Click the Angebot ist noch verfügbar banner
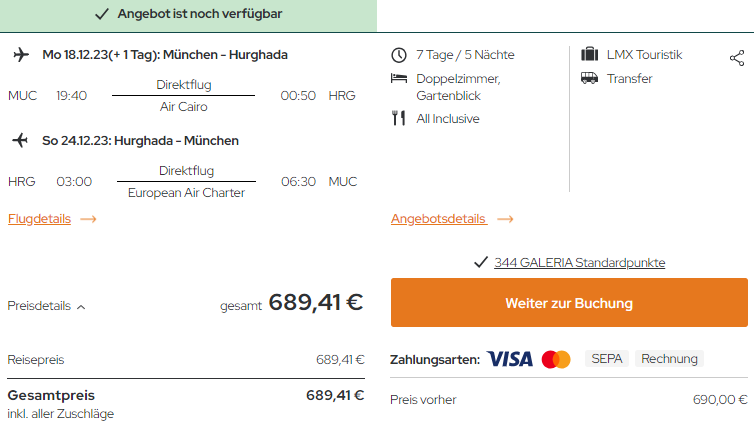Viewport: 754px width, 424px height. (x=188, y=15)
